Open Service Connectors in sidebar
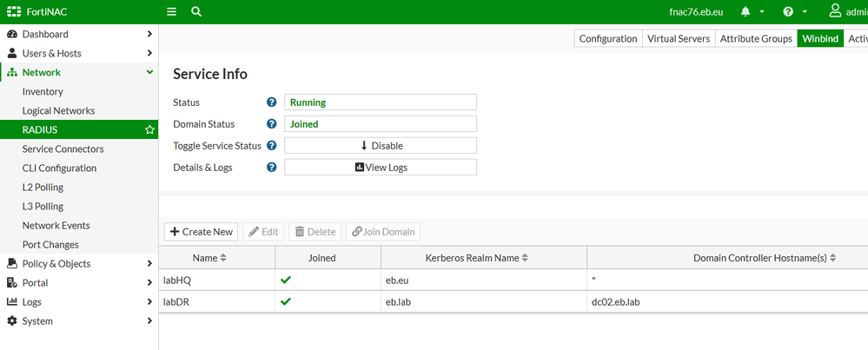 (x=63, y=149)
